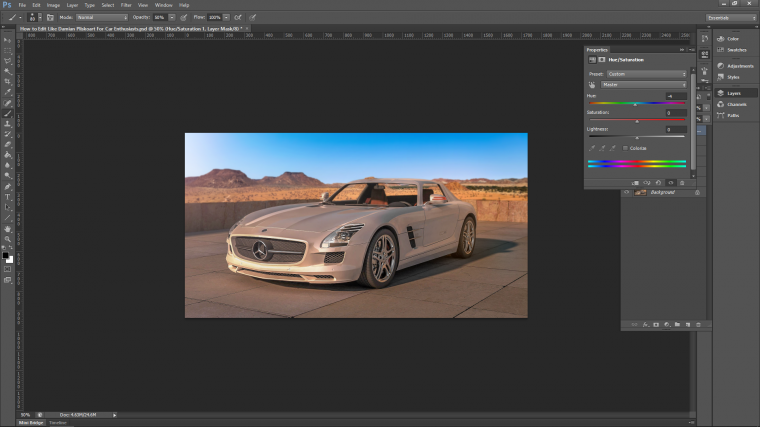Image resolution: width=760 pixels, height=427 pixels.
Task: Click the first eyedropper in Hue/Saturation panel
Action: click(x=592, y=148)
